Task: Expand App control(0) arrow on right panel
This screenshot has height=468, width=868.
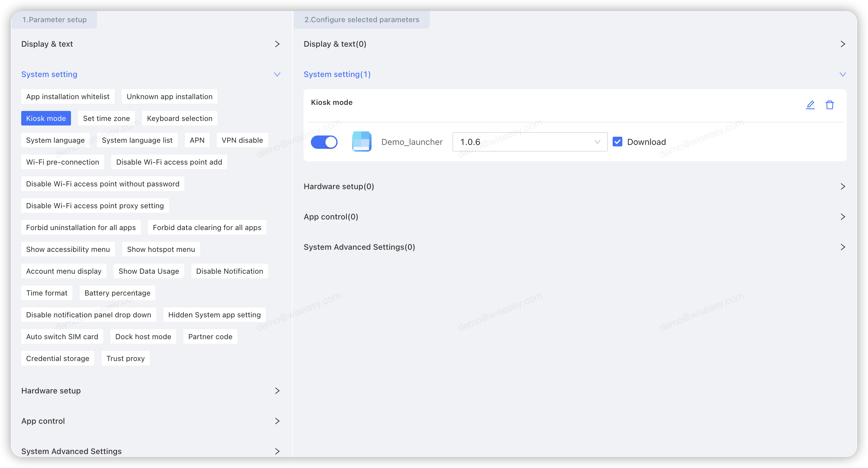Action: pyautogui.click(x=843, y=217)
